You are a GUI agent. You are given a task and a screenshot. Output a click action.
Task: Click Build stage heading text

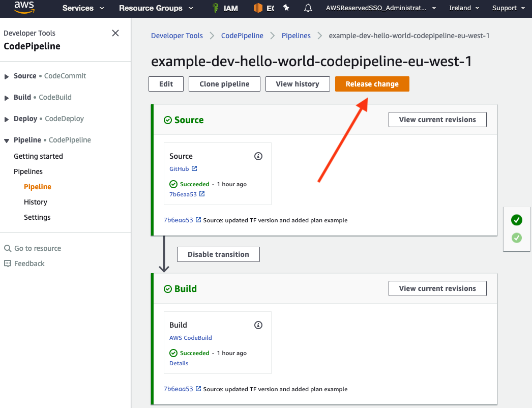(x=186, y=289)
